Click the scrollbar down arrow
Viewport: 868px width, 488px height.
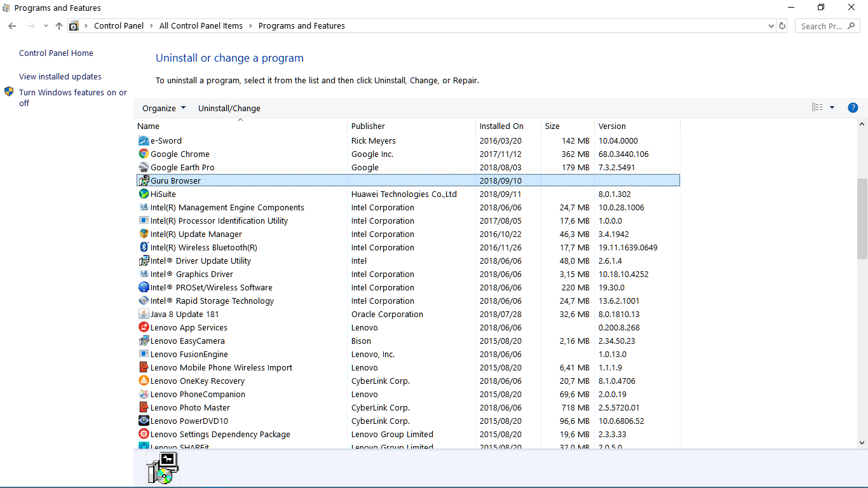point(862,443)
